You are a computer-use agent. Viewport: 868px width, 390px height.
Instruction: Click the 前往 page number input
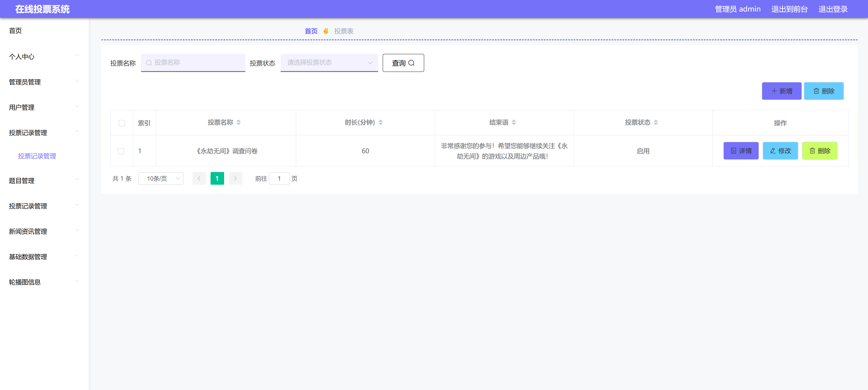(279, 178)
